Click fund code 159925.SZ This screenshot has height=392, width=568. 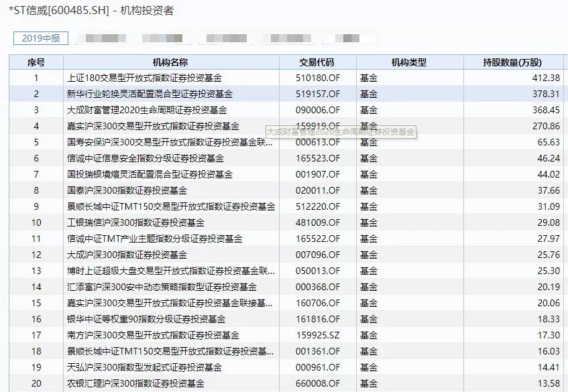[x=318, y=335]
